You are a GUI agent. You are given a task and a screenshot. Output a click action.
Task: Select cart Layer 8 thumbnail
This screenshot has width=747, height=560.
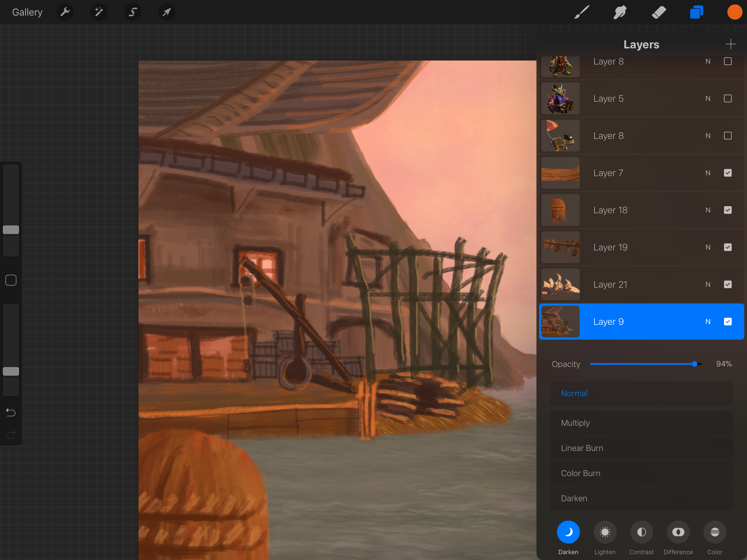point(560,136)
